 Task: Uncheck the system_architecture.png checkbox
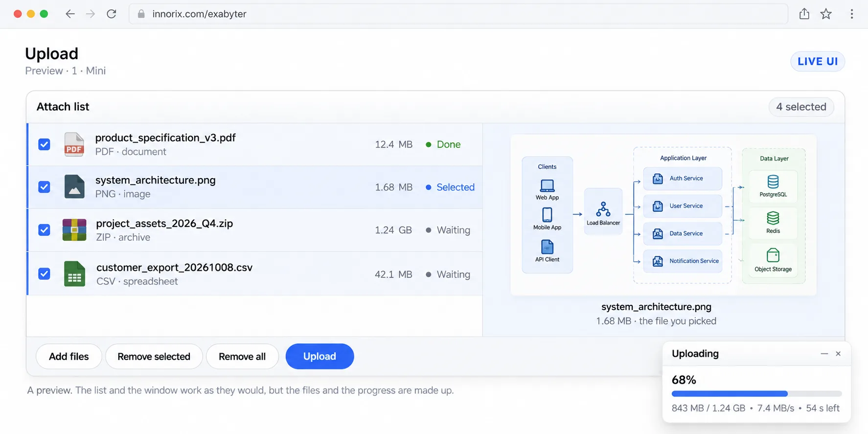click(x=44, y=187)
